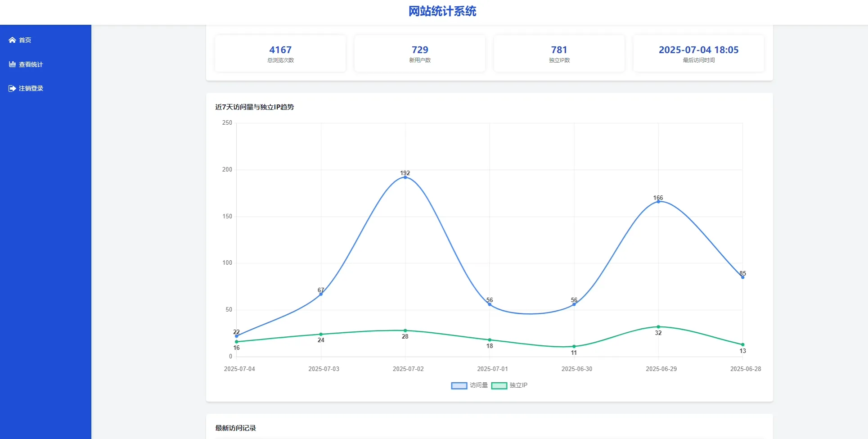
Task: Click the logout arrow icon beside 注销登录
Action: point(12,88)
